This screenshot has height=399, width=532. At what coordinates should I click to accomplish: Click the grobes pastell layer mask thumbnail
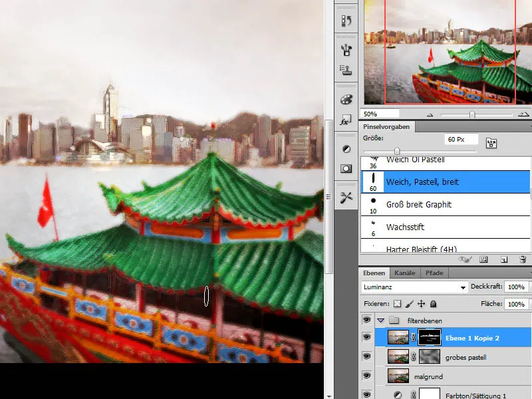[x=430, y=356]
